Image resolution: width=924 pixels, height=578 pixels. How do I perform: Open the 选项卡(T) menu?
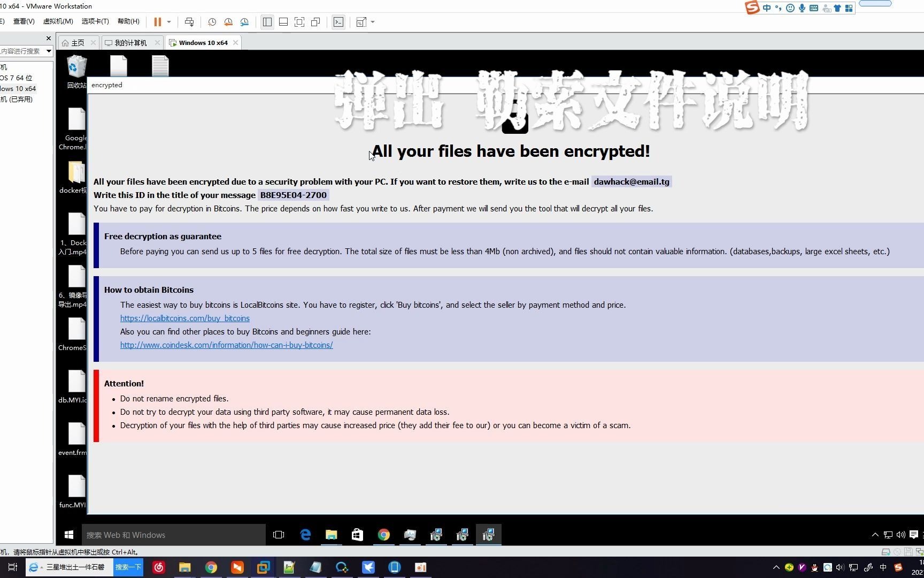tap(95, 21)
